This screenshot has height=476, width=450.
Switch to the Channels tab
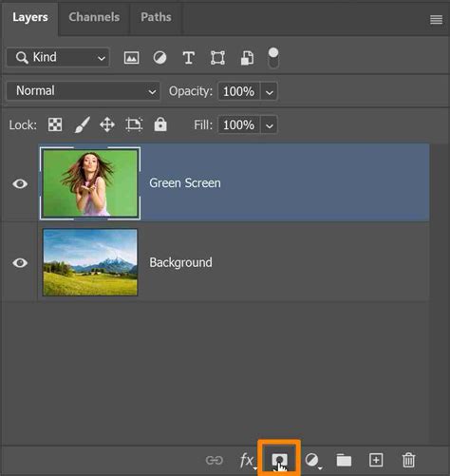coord(94,17)
